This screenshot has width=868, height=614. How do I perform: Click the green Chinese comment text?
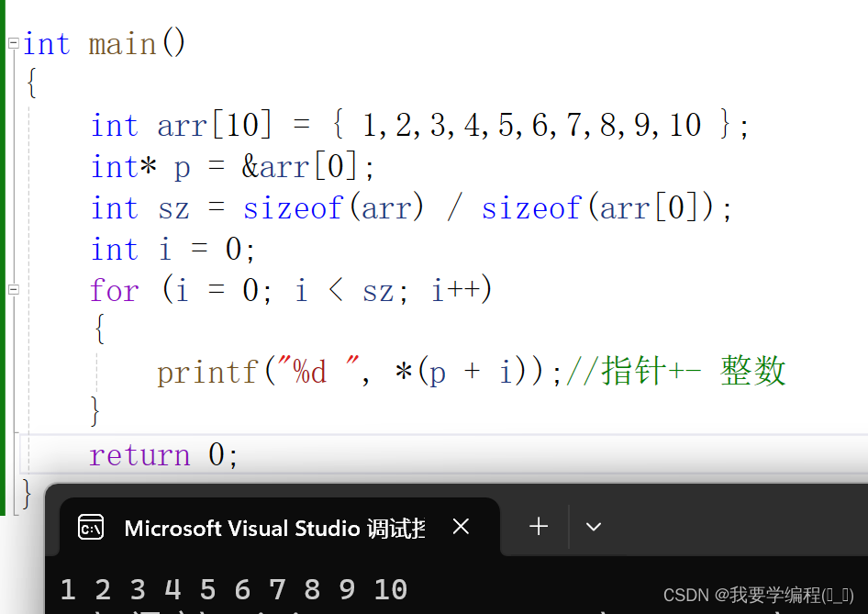(x=676, y=371)
